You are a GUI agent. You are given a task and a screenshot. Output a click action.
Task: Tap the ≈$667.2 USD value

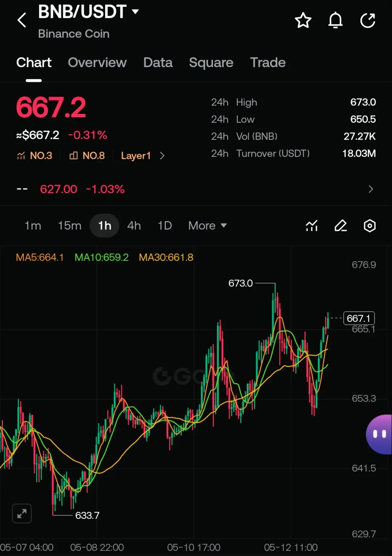pyautogui.click(x=38, y=135)
